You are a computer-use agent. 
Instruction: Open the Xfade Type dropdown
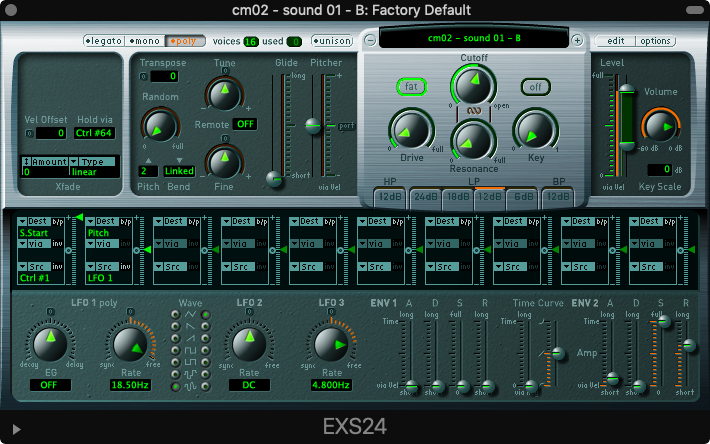(x=92, y=161)
